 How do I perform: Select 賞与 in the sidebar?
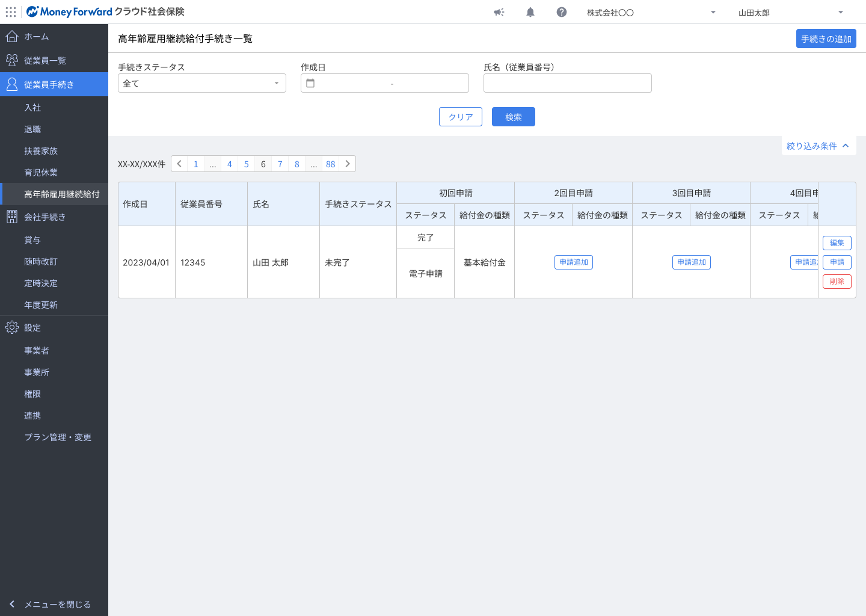click(x=54, y=239)
